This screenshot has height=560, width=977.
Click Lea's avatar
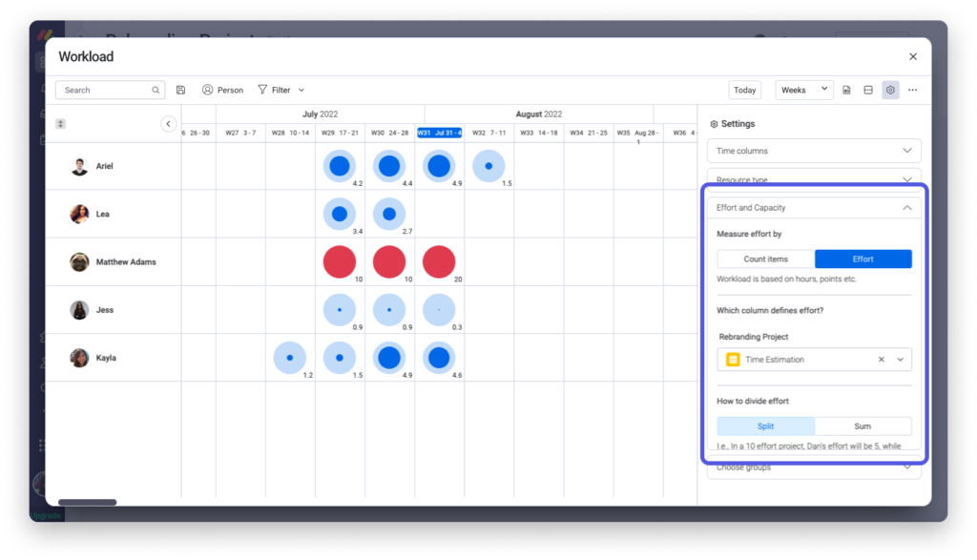79,215
